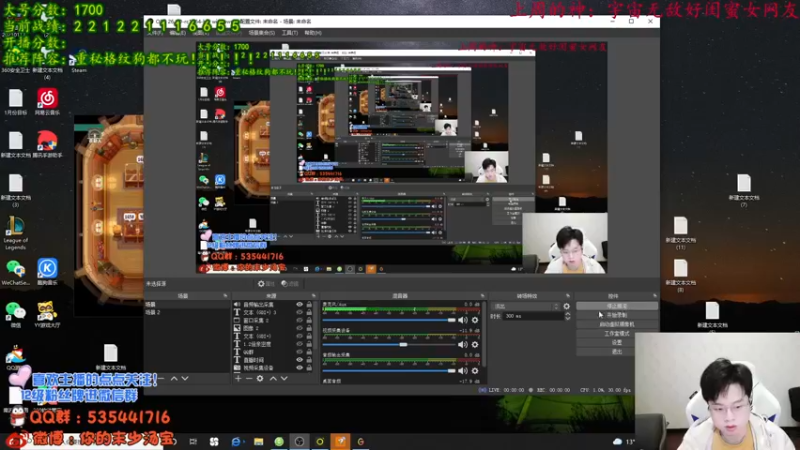The image size is (800, 450).
Task: Increase transition duration with stepper arrow
Action: pos(567,314)
